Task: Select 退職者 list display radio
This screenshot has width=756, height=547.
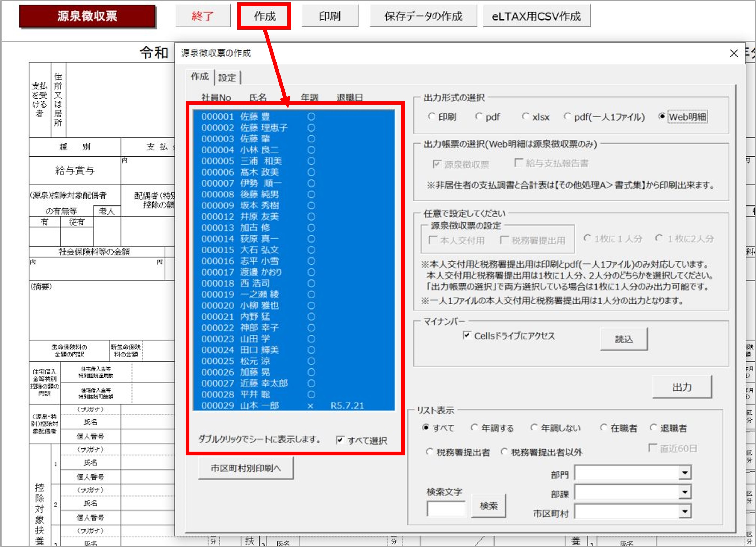Action: [x=654, y=427]
